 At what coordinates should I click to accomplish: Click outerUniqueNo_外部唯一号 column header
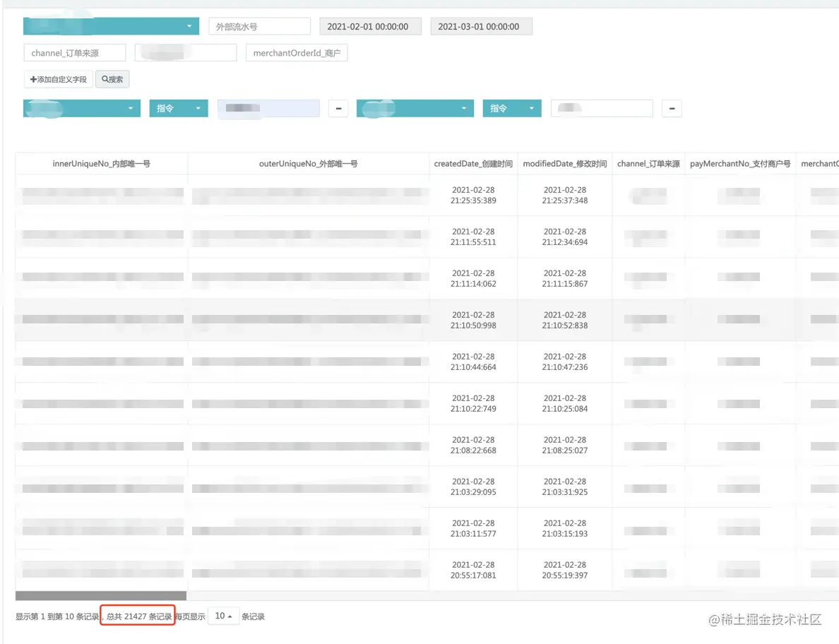point(308,164)
